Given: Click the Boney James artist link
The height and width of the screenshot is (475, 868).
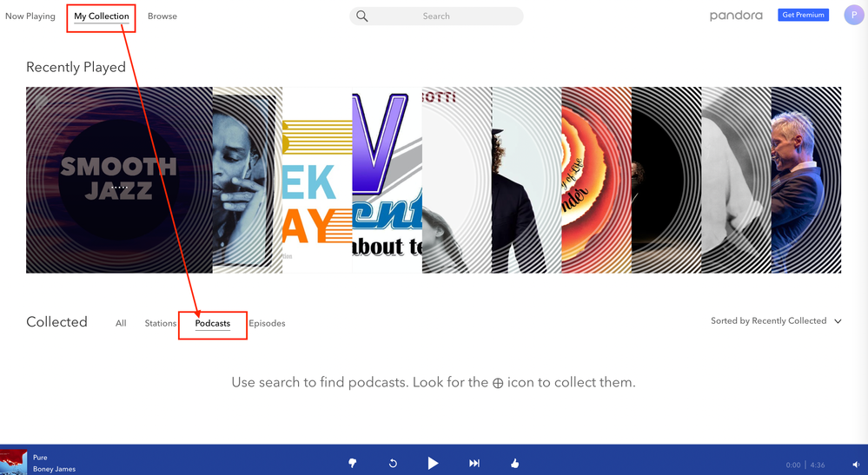Looking at the screenshot, I should (54, 469).
